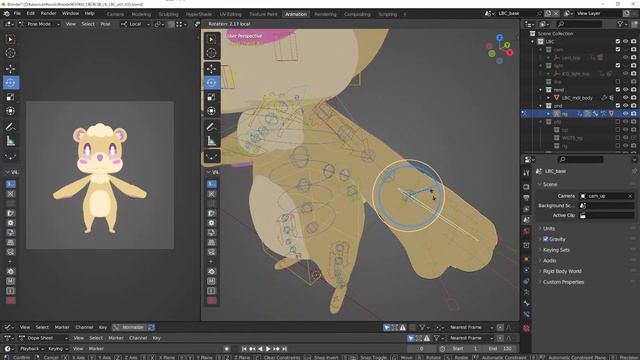640x360 pixels.
Task: Select the Annotate tool in the camera viewport toolbar
Action: (11, 127)
